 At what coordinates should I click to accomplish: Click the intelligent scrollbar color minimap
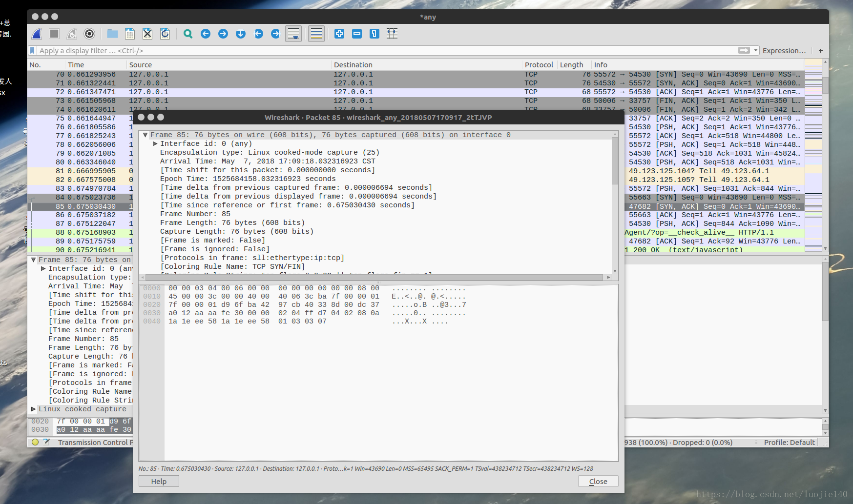pyautogui.click(x=813, y=155)
